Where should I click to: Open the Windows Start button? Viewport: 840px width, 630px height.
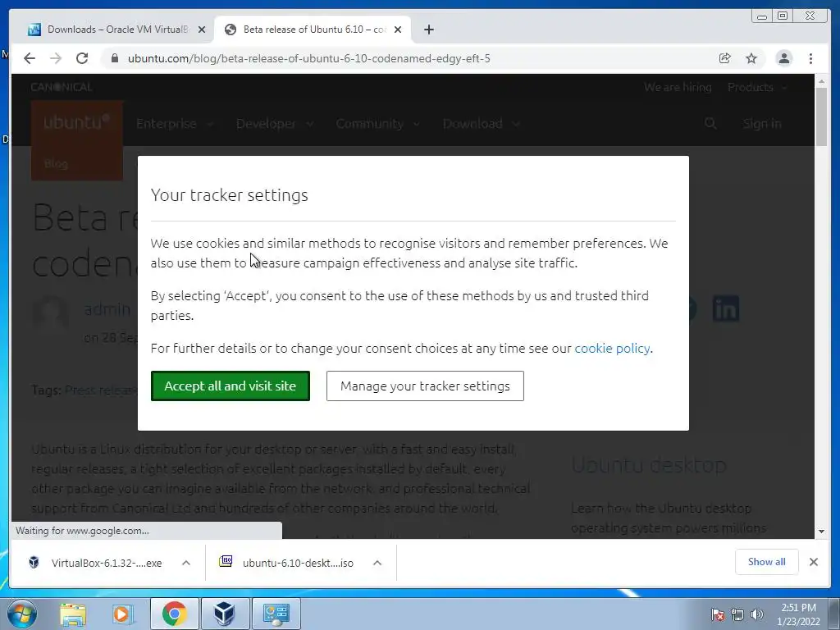(x=22, y=614)
